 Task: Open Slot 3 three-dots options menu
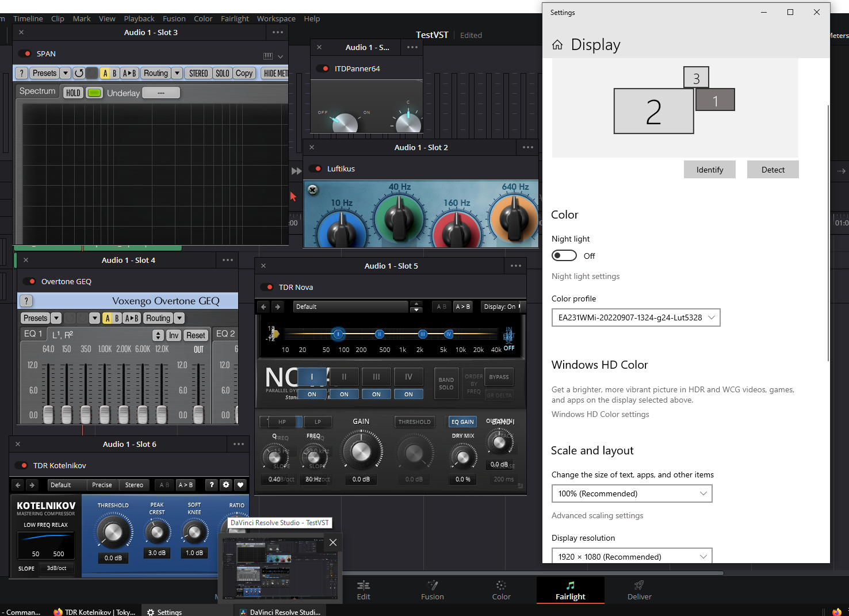pyautogui.click(x=278, y=32)
